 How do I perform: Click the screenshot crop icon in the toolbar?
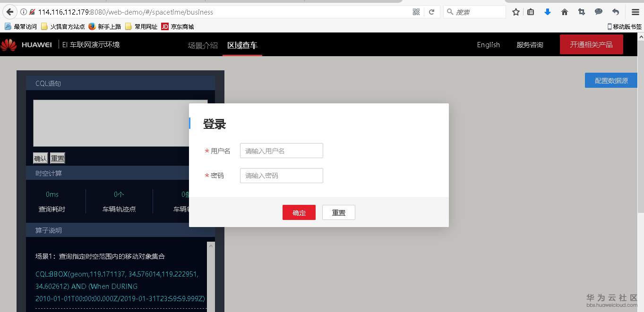pyautogui.click(x=581, y=12)
